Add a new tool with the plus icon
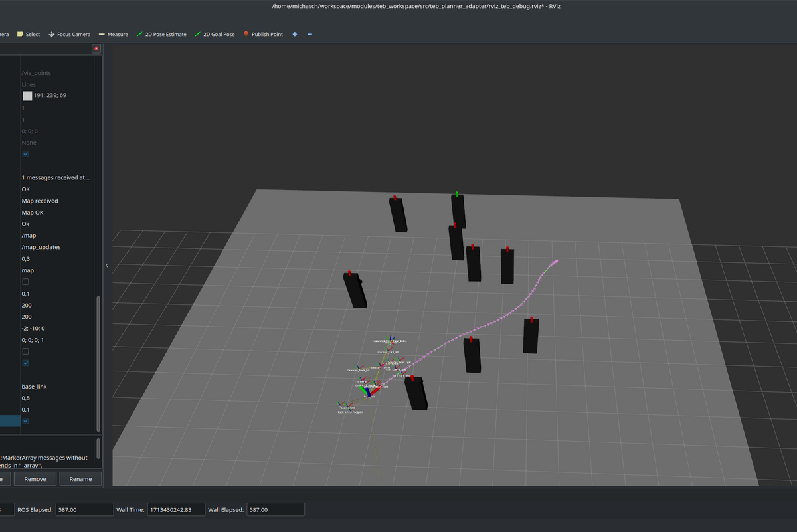 295,34
